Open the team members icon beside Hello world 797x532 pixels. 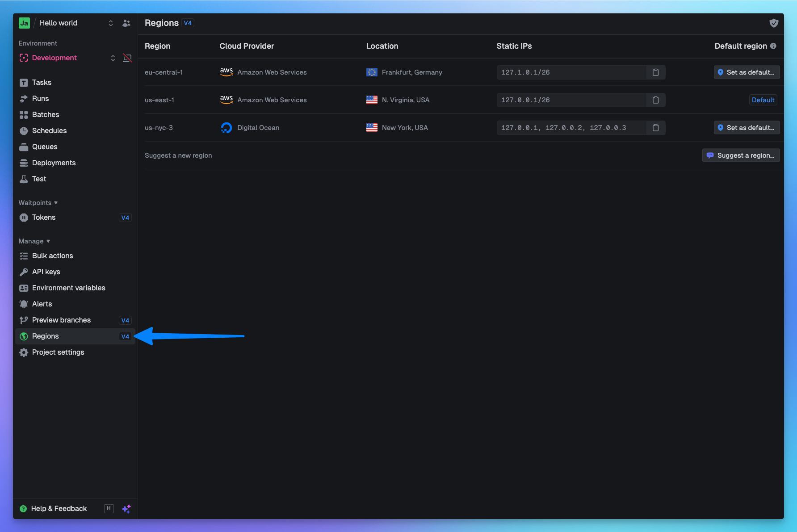(126, 23)
